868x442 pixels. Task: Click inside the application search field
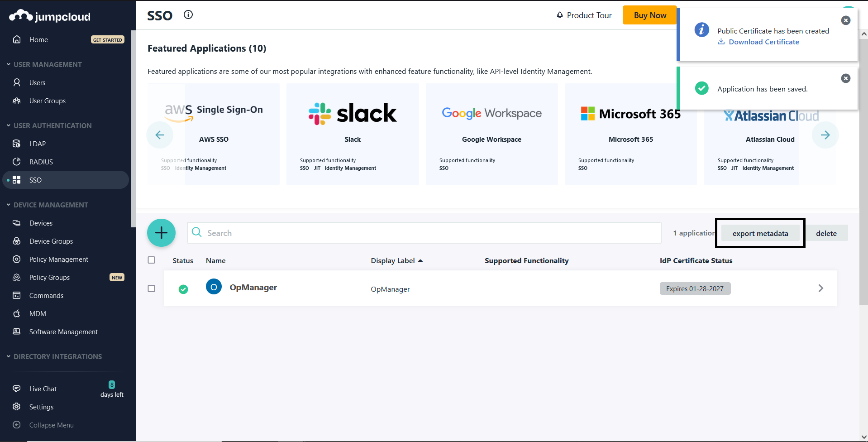[407, 233]
